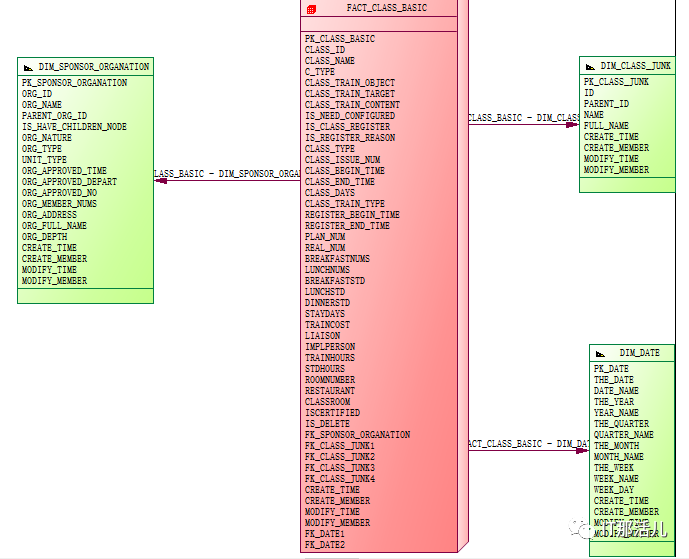Click the IS_CLASS_REGISTER column

point(348,127)
